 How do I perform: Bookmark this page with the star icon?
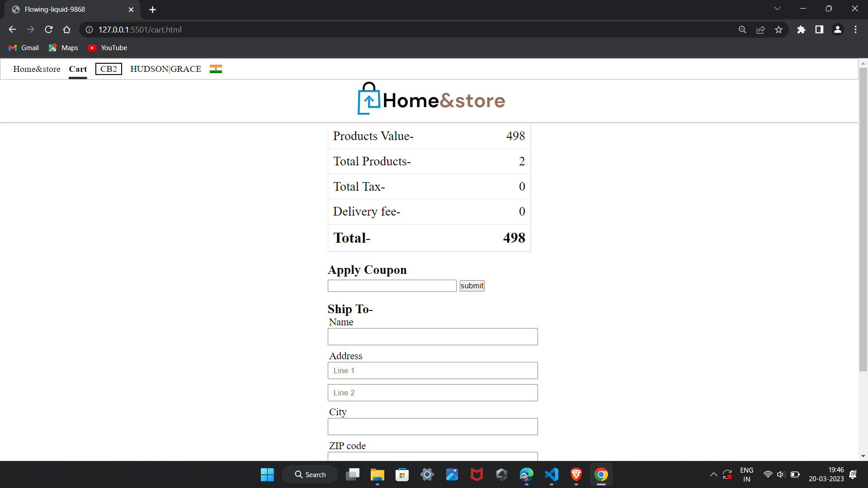779,29
